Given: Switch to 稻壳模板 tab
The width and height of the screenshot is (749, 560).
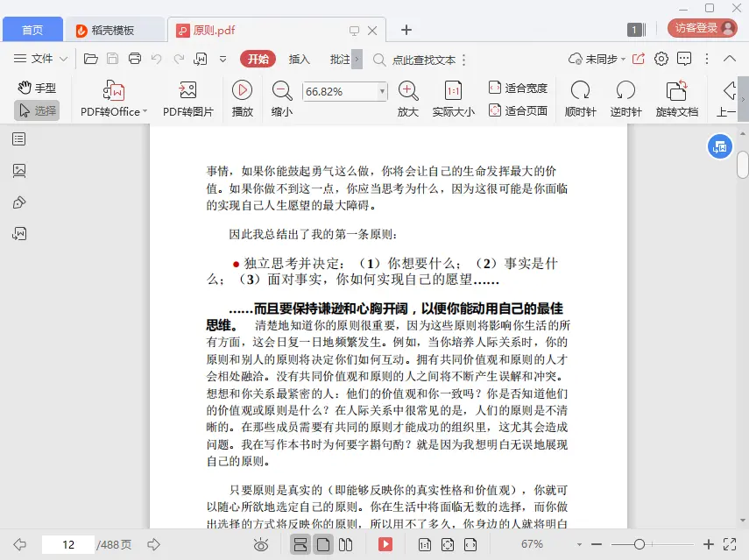Looking at the screenshot, I should coord(114,30).
